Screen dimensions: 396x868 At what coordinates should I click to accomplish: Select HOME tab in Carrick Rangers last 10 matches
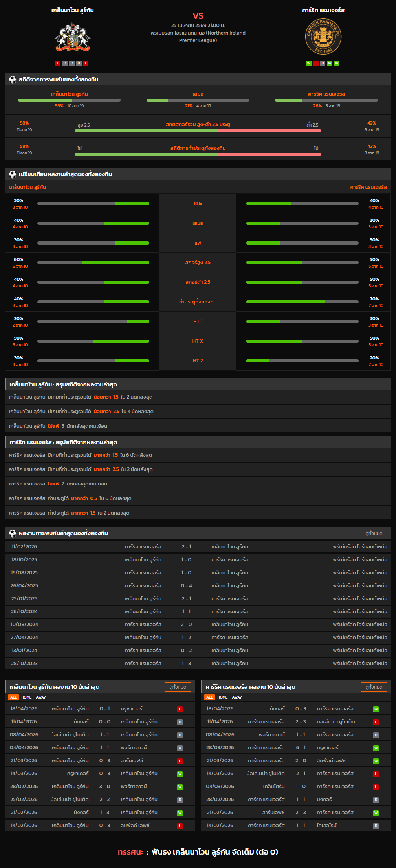pos(222,697)
